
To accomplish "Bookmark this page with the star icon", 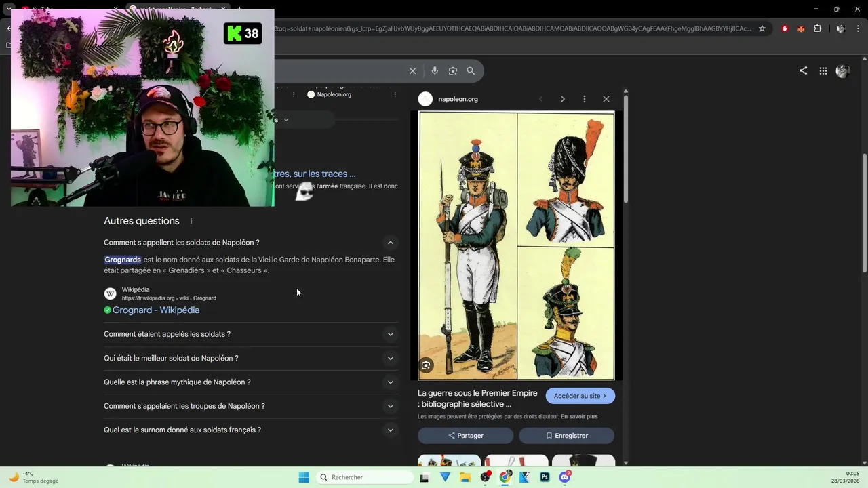I will [762, 28].
